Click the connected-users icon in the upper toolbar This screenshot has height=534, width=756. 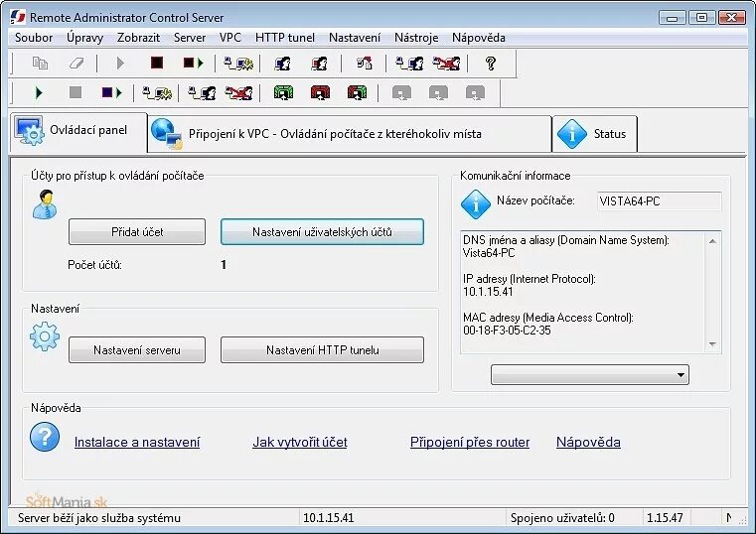point(409,64)
